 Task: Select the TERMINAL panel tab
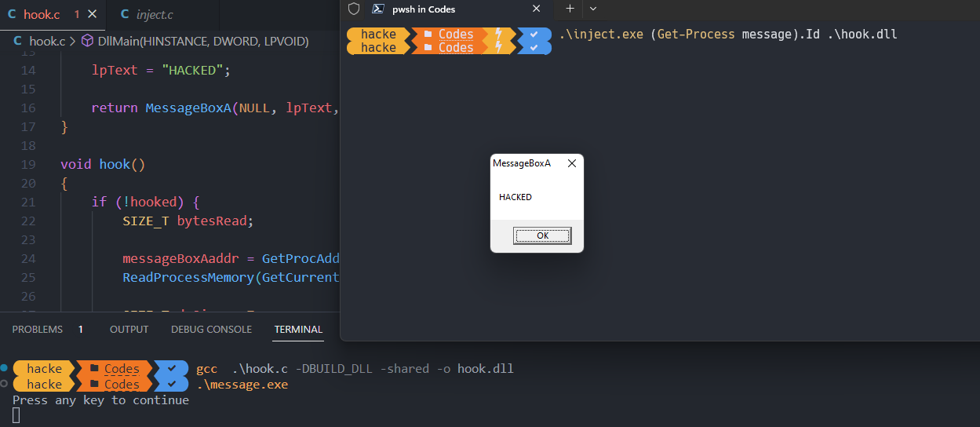[298, 329]
